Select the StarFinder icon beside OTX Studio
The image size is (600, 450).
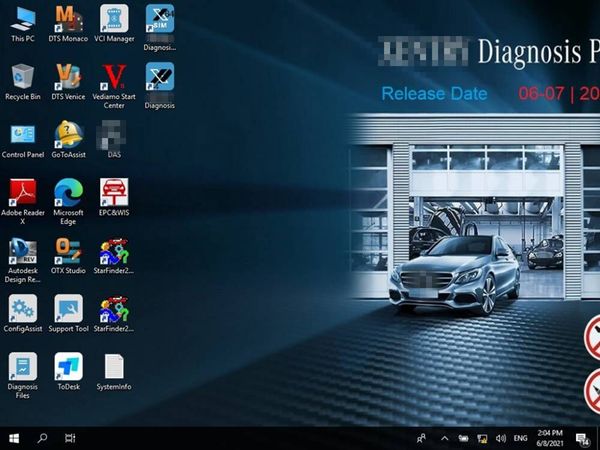pyautogui.click(x=114, y=256)
